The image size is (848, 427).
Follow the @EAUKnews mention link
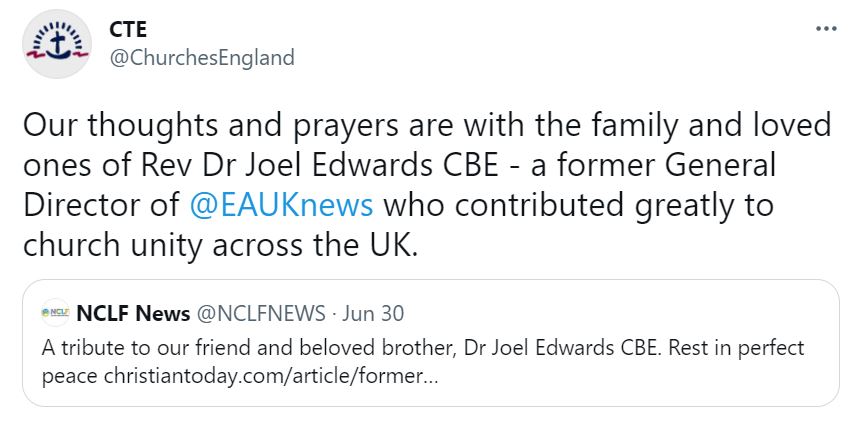click(x=281, y=205)
